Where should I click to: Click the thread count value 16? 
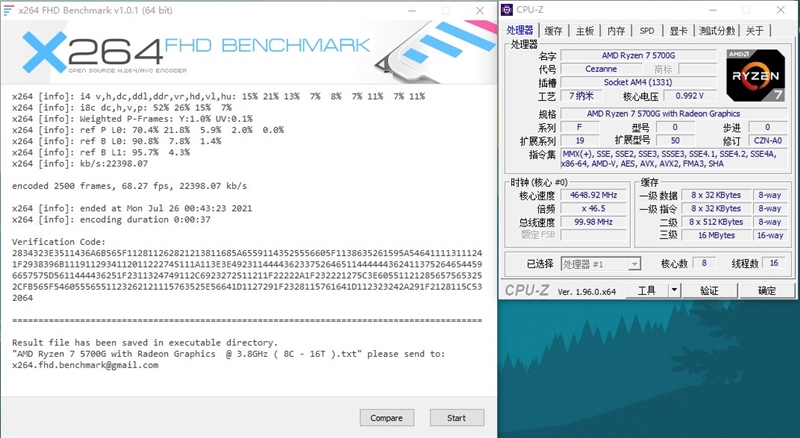(x=774, y=263)
